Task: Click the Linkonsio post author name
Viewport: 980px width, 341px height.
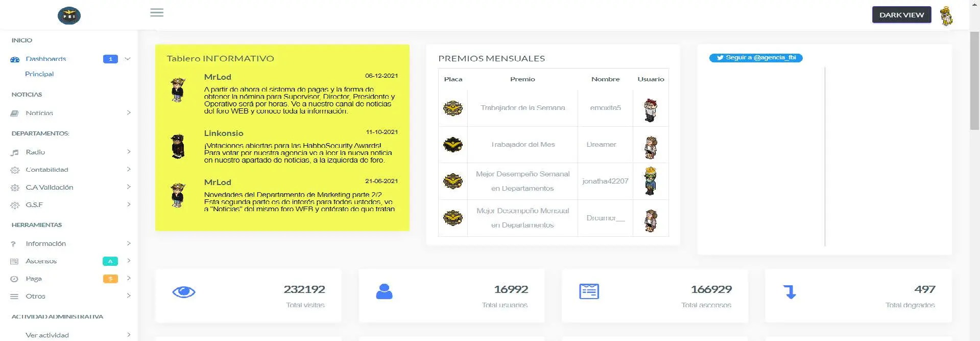Action: point(224,133)
